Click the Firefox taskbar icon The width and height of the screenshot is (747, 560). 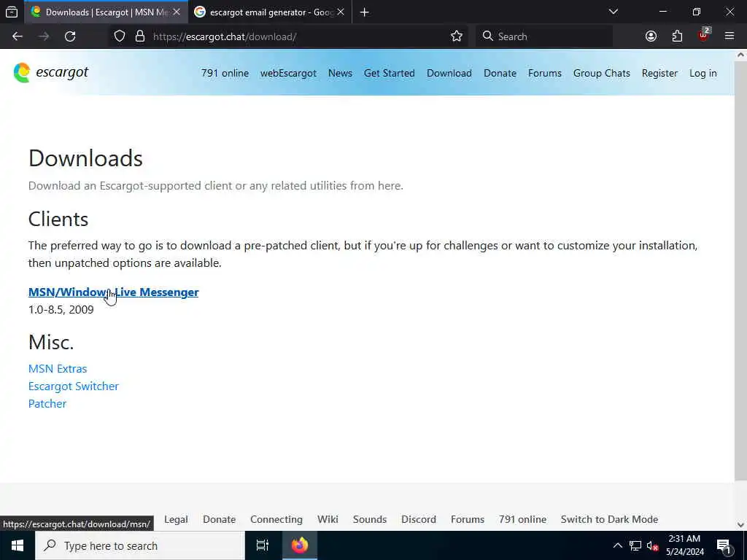click(x=300, y=545)
